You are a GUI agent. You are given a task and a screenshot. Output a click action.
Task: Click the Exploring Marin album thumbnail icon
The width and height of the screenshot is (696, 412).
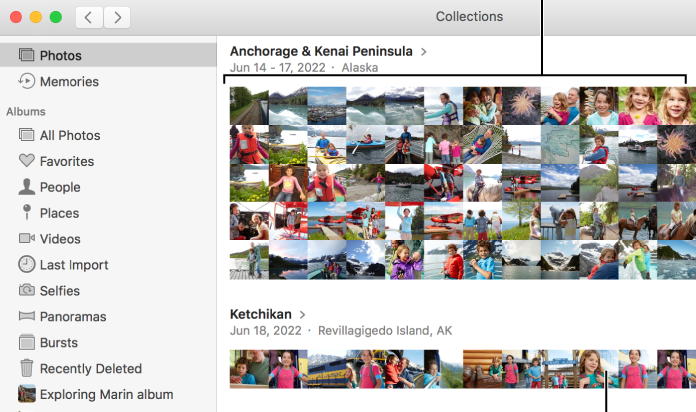coord(27,393)
